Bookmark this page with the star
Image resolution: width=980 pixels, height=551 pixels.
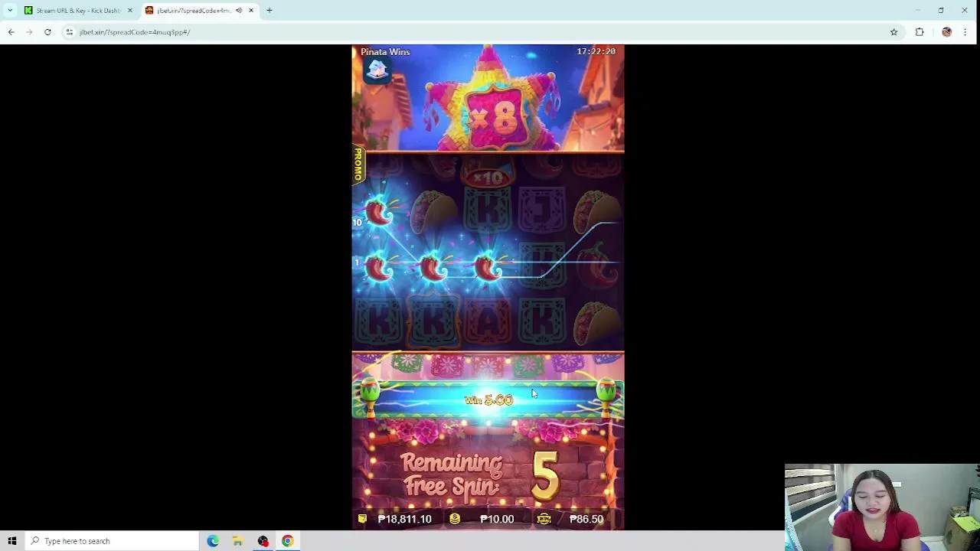(893, 32)
